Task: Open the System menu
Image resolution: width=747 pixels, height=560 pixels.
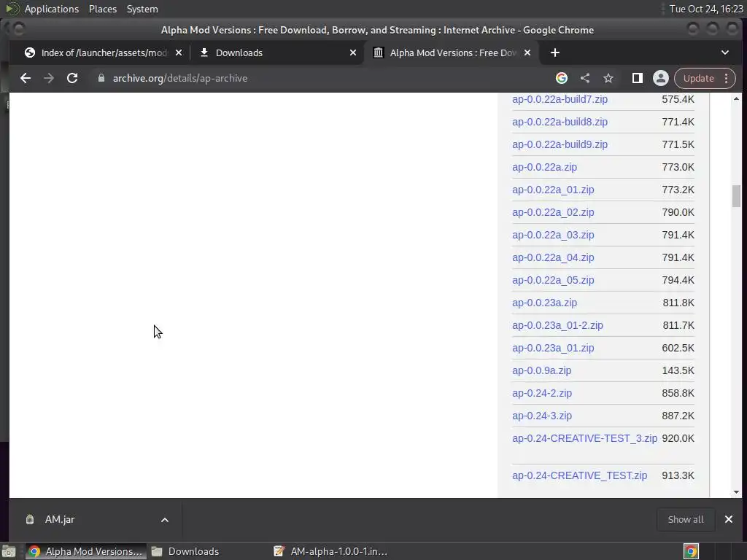Action: coord(142,9)
